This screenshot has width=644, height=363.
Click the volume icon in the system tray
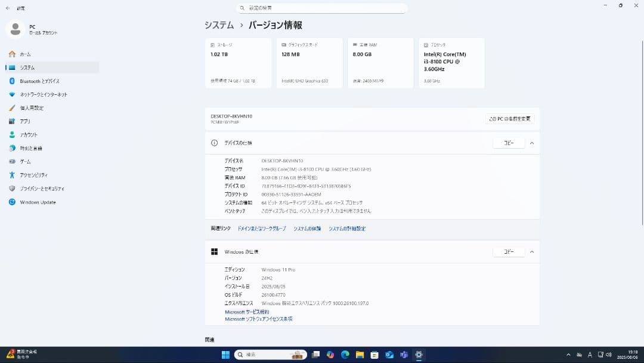click(x=609, y=355)
